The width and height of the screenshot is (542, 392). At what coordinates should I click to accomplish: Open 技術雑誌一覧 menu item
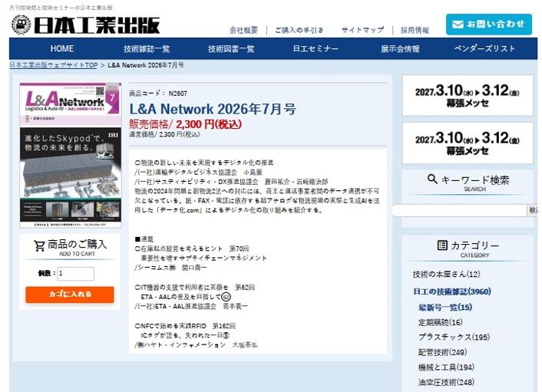[x=147, y=48]
